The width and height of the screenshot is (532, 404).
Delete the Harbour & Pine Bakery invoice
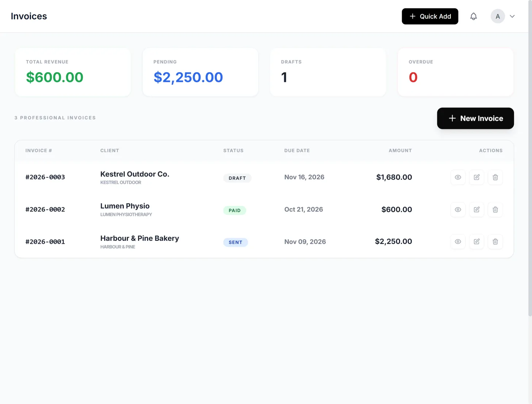coord(495,241)
